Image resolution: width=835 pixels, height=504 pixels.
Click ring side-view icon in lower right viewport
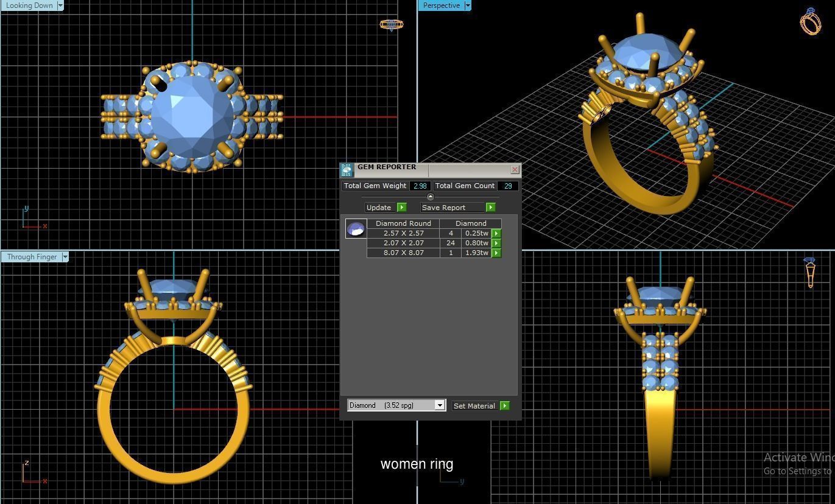tap(810, 272)
